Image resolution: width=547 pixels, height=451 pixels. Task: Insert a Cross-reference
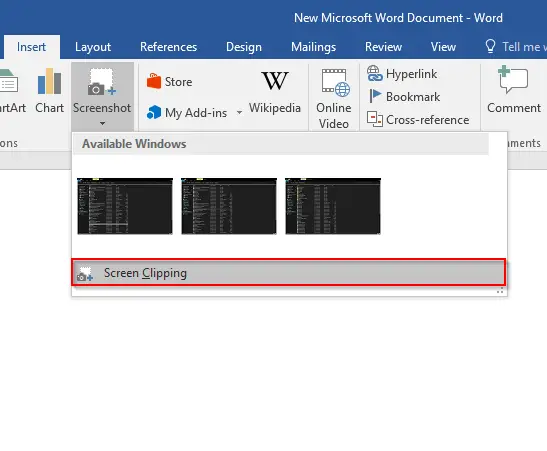(x=418, y=120)
